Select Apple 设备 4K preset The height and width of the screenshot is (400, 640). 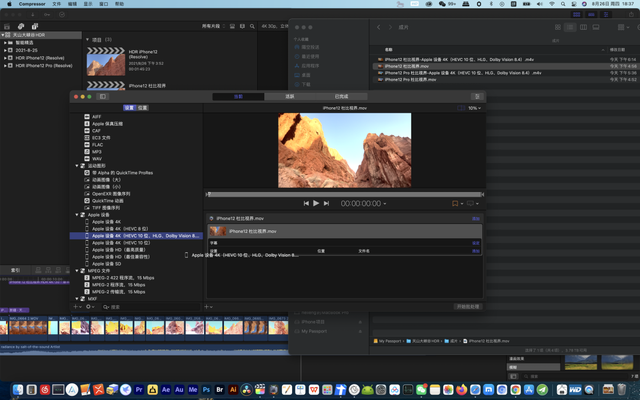click(106, 222)
